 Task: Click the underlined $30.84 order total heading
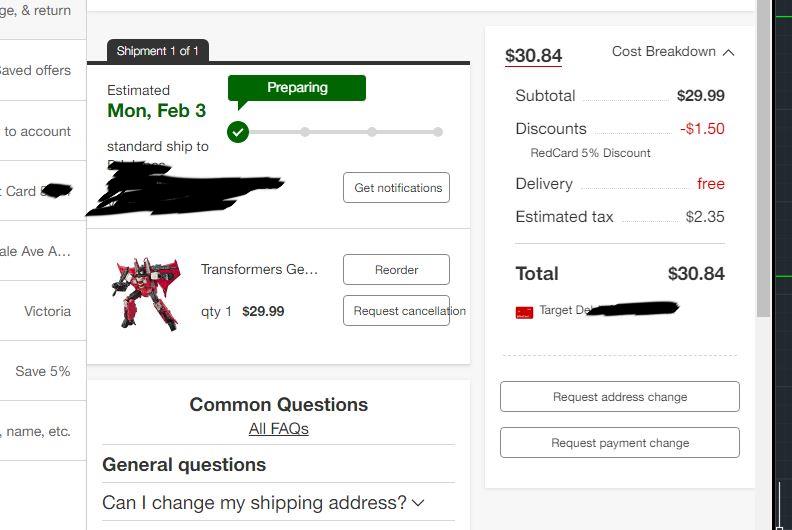click(533, 56)
